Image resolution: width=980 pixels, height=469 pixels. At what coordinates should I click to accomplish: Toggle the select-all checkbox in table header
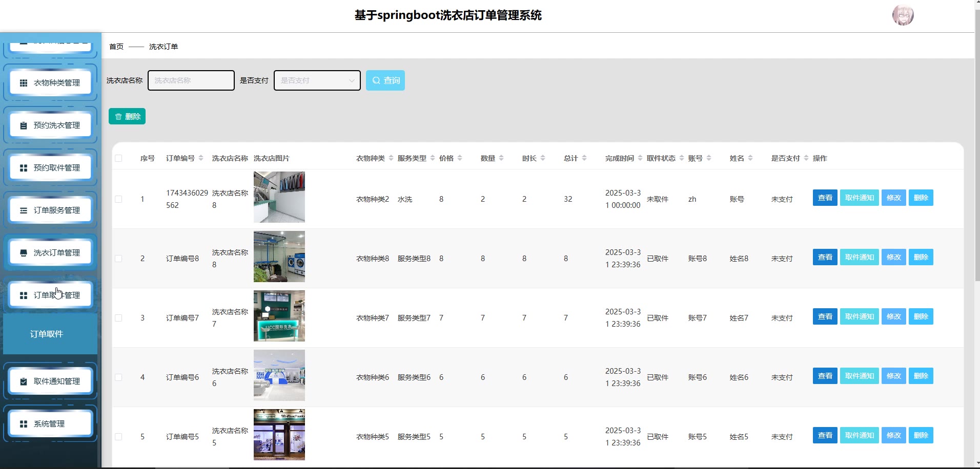118,158
